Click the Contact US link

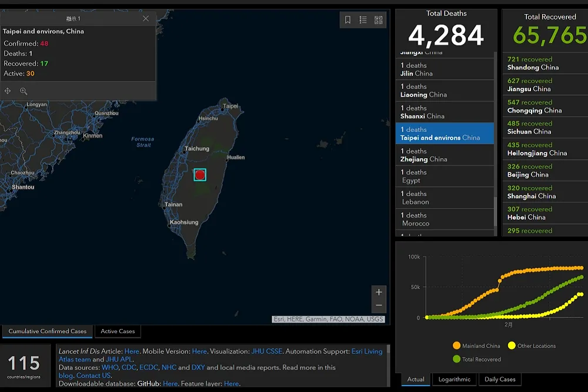pyautogui.click(x=93, y=376)
